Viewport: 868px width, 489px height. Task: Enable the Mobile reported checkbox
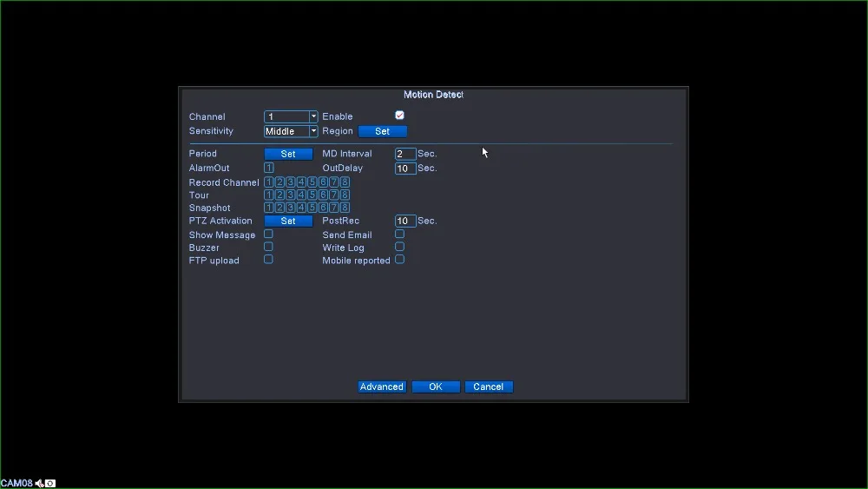[x=399, y=260]
